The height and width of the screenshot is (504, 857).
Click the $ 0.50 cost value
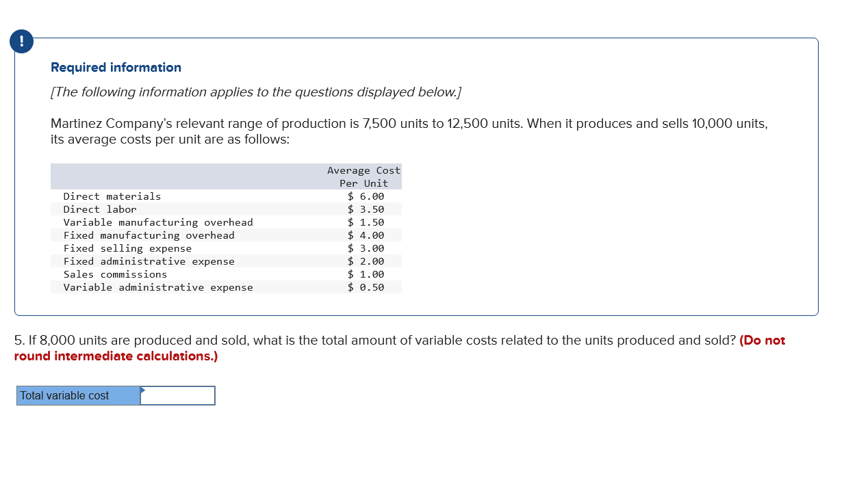(366, 287)
